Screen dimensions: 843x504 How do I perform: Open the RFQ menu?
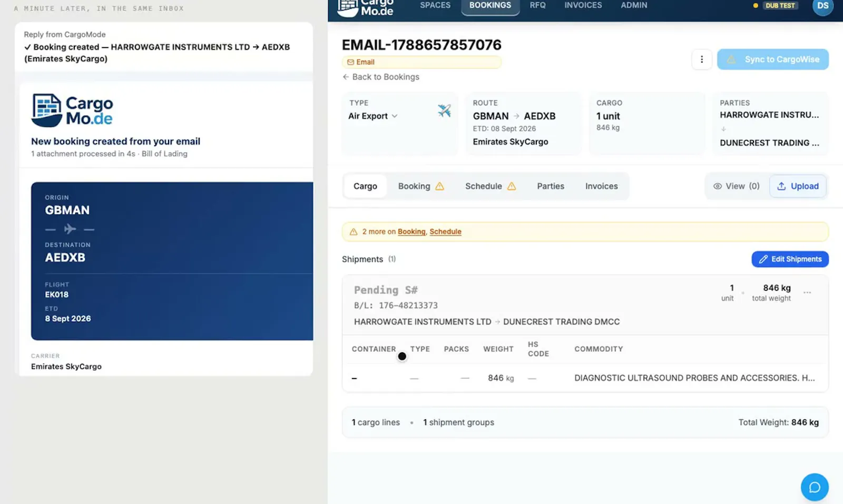pyautogui.click(x=537, y=5)
